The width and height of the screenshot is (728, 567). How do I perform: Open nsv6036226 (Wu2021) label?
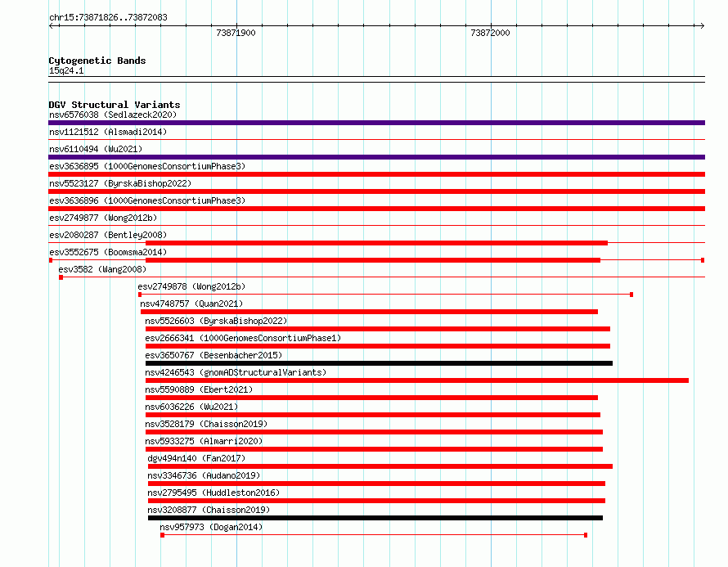191,407
